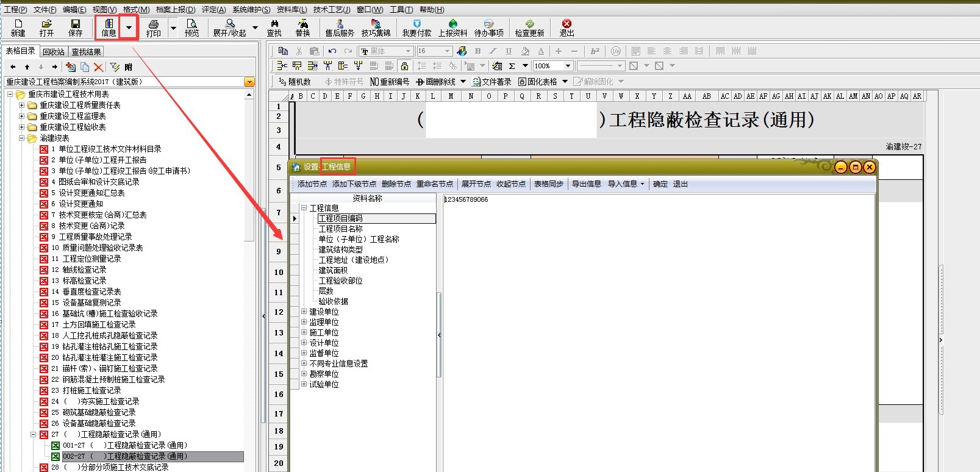
Task: Click the 查找 binoculars icon
Action: [274, 27]
